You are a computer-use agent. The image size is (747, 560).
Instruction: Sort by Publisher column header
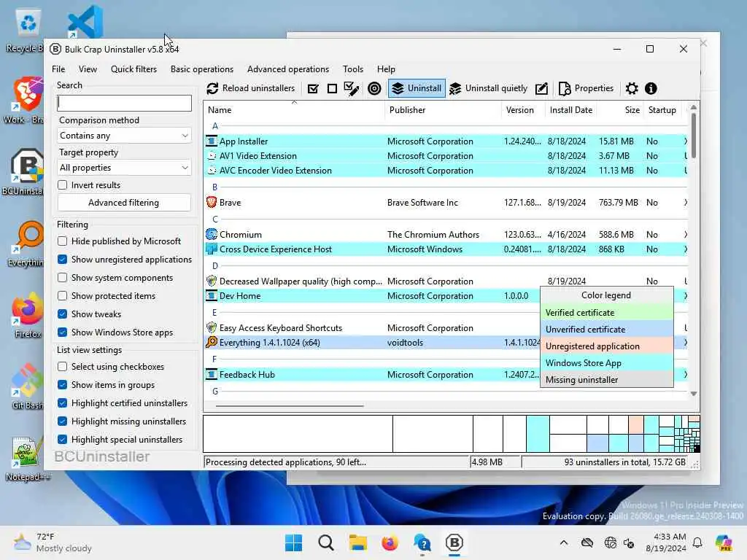tap(443, 110)
